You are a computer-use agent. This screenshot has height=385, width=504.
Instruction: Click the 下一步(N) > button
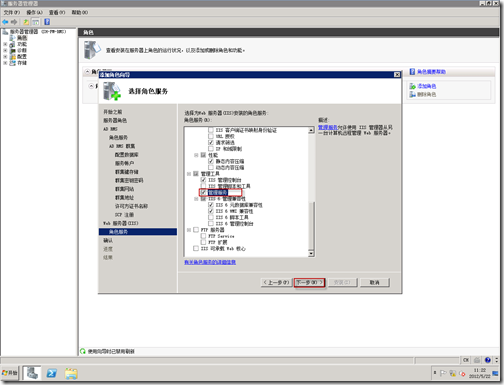point(310,283)
